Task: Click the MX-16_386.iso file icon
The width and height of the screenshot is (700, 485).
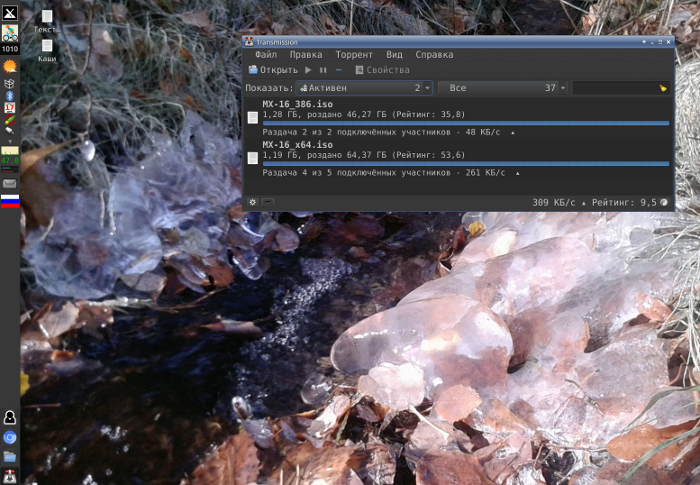Action: [x=253, y=117]
